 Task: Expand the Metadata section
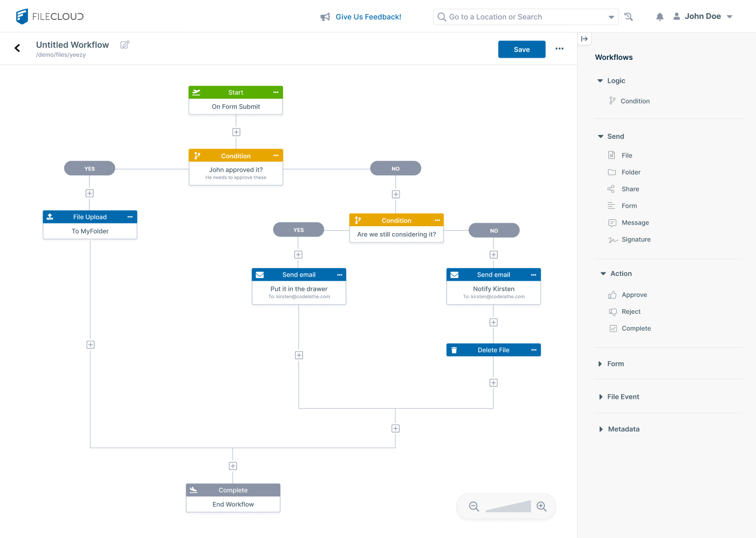click(x=623, y=429)
